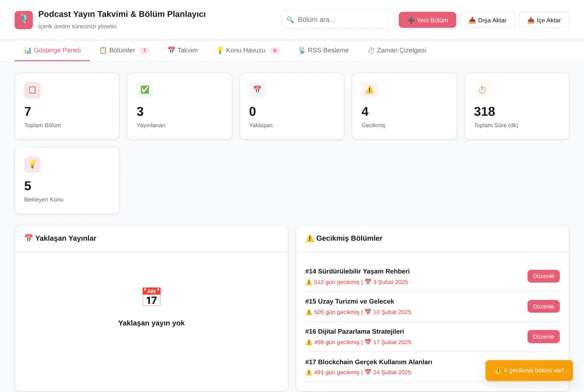Viewport: 584px width, 392px height.
Task: Select the RSS Besleme tab
Action: pos(324,50)
